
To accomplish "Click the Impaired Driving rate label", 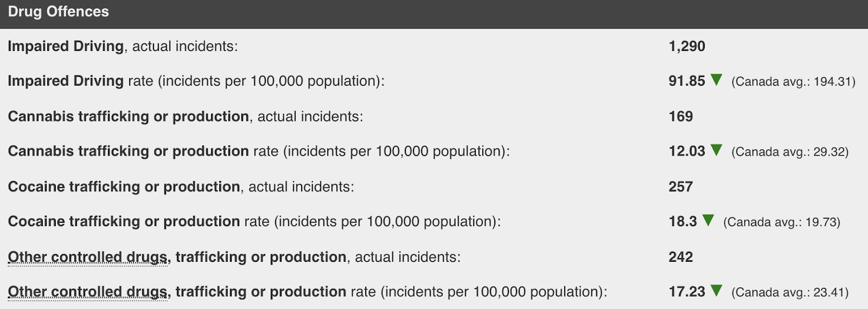I will pos(196,81).
